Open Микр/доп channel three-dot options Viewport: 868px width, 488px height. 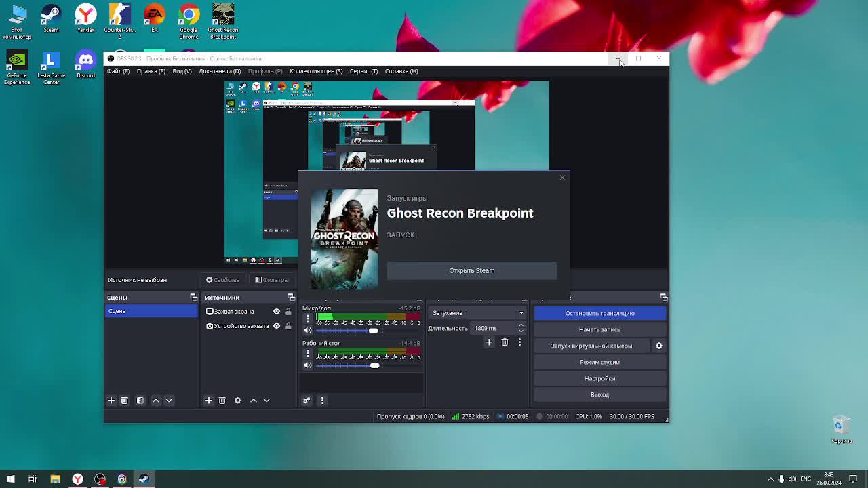[308, 319]
